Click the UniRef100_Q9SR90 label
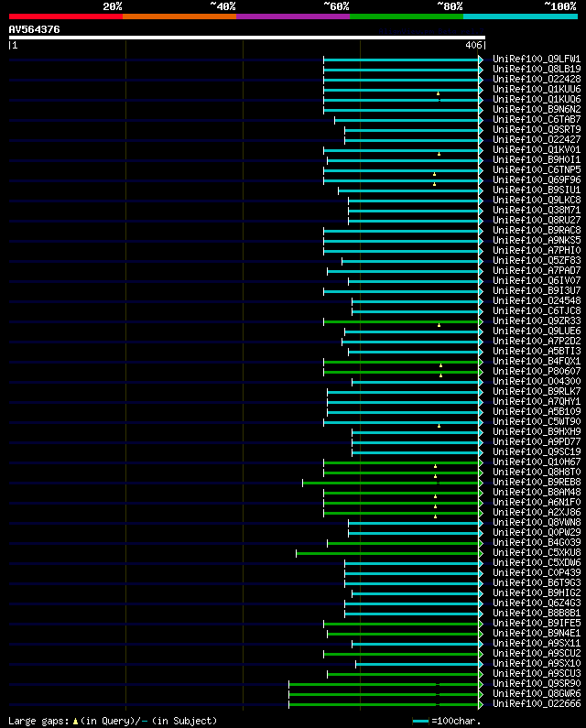 537,683
